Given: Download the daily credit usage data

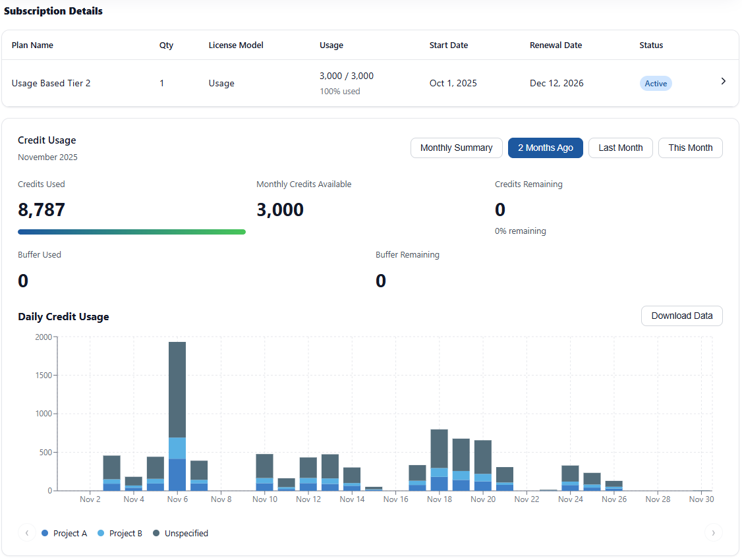Looking at the screenshot, I should click(x=681, y=316).
